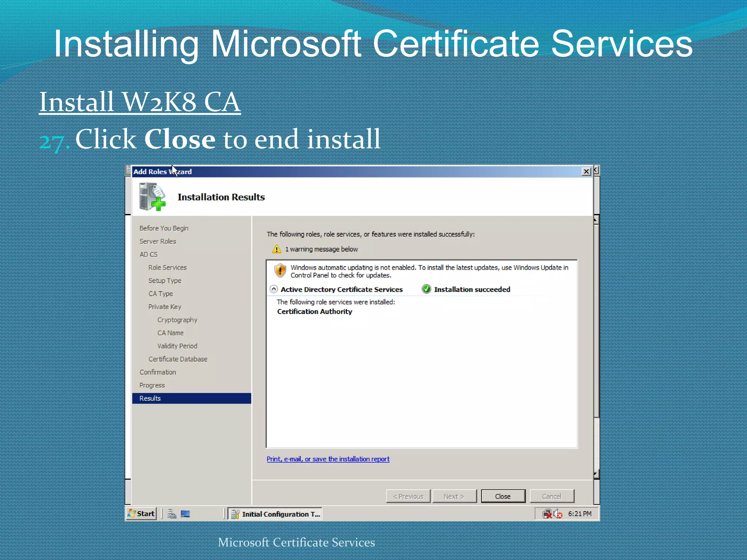This screenshot has height=560, width=747.
Task: Select the Private Key step
Action: point(165,307)
